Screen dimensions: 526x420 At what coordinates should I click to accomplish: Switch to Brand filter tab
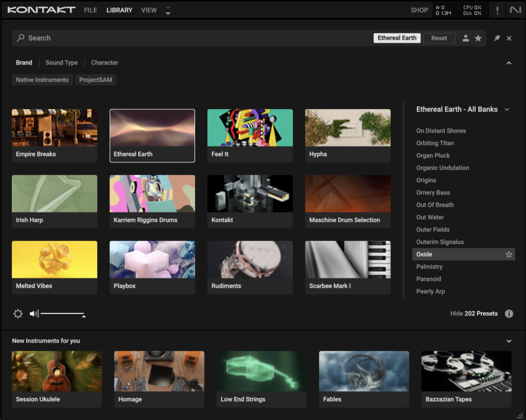point(24,63)
